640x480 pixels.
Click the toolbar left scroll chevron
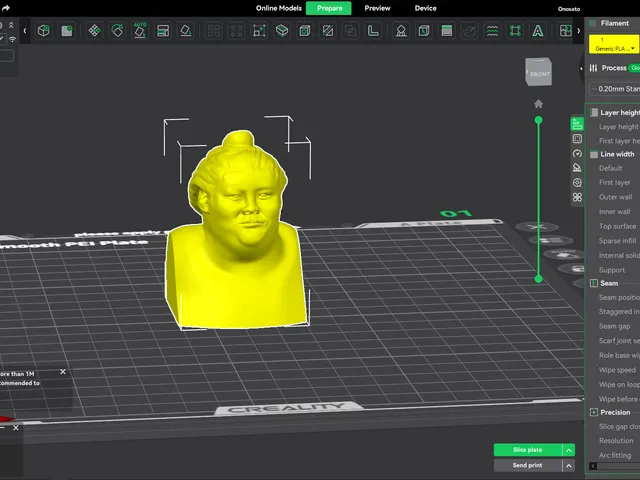pyautogui.click(x=25, y=31)
